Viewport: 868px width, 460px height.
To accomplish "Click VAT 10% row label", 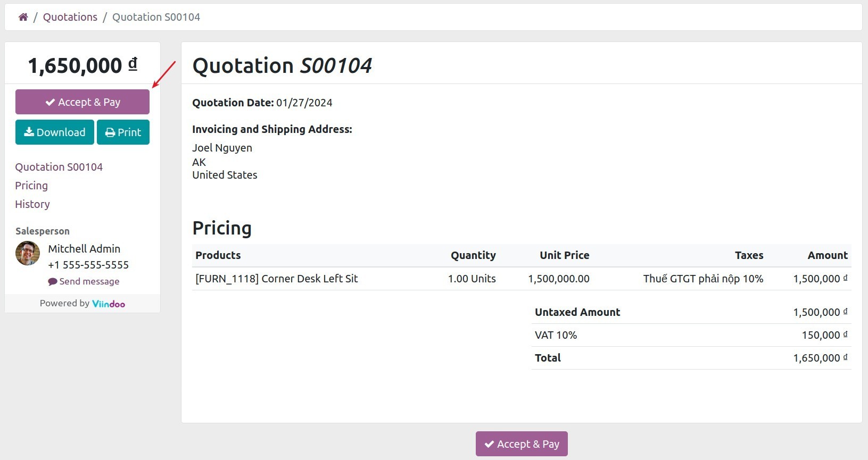I will (x=556, y=335).
